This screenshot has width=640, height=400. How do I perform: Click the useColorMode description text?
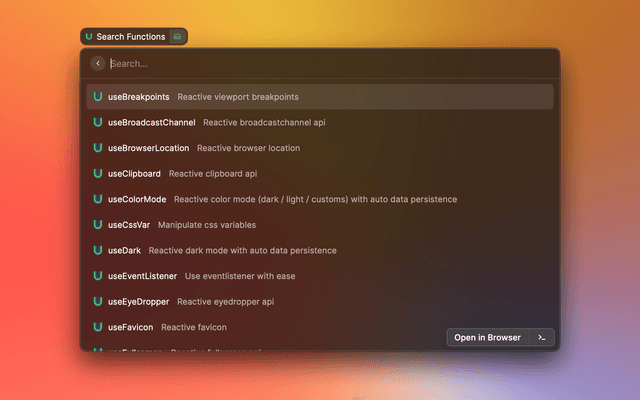click(315, 199)
